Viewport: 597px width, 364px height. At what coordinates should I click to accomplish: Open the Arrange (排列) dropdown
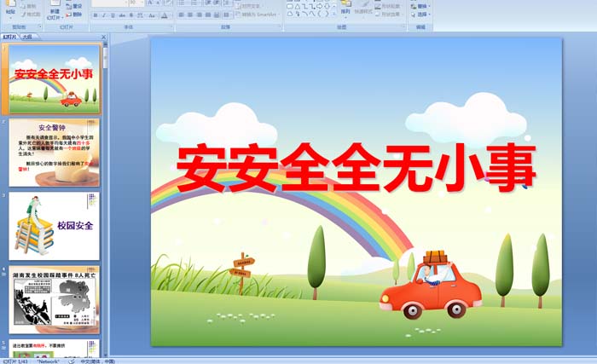click(345, 11)
